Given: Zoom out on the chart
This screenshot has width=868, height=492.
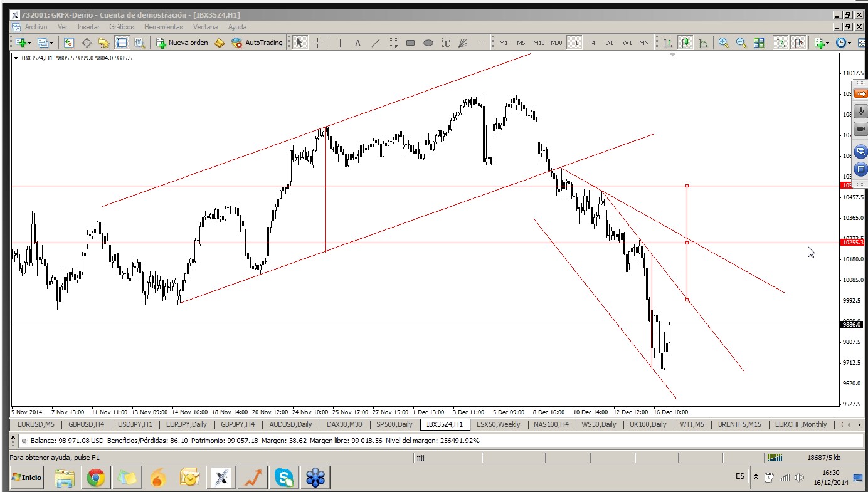Looking at the screenshot, I should click(x=741, y=43).
